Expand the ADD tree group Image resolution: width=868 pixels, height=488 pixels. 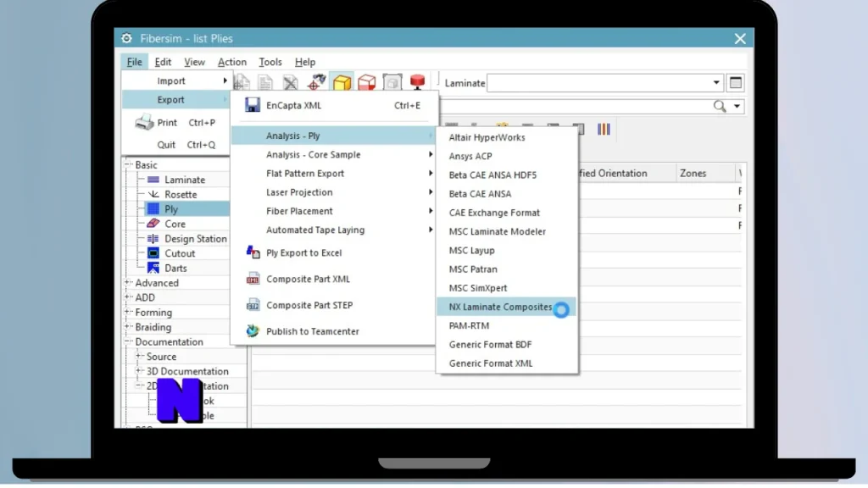point(128,297)
